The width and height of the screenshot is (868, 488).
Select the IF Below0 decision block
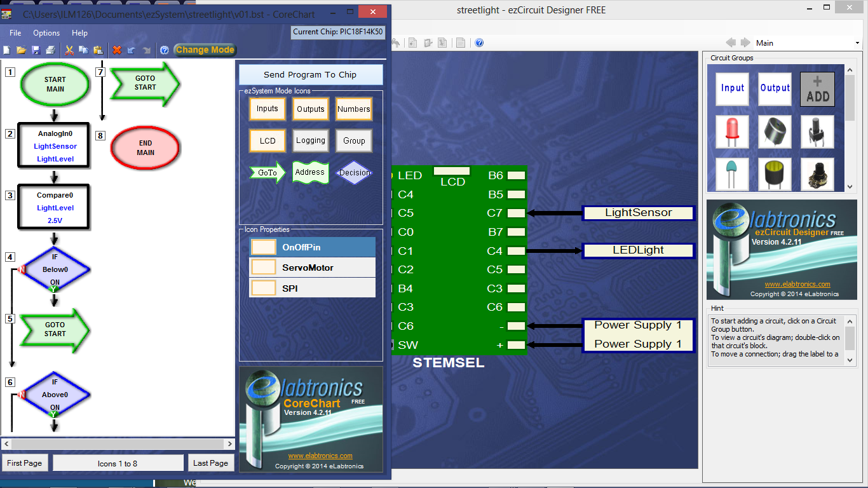pyautogui.click(x=55, y=270)
